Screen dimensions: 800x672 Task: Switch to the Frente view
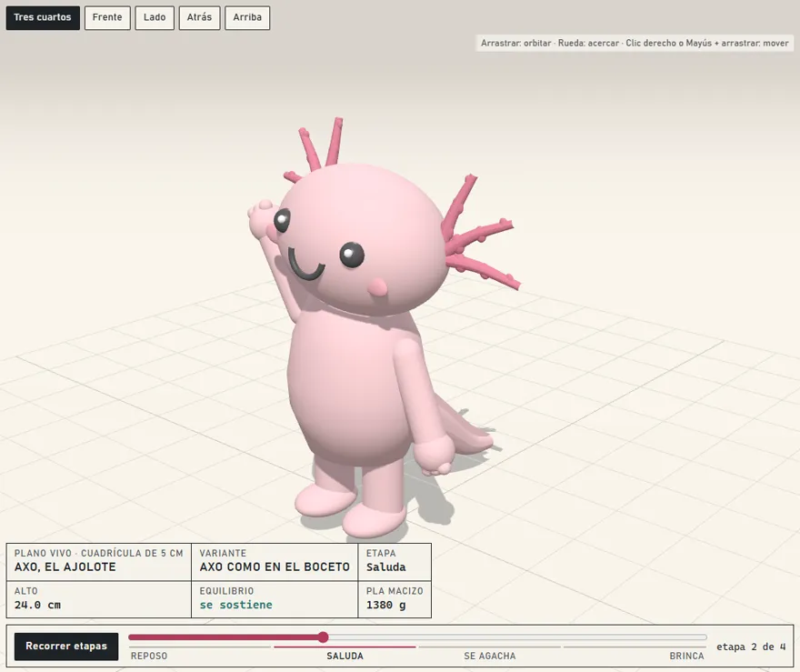point(107,18)
